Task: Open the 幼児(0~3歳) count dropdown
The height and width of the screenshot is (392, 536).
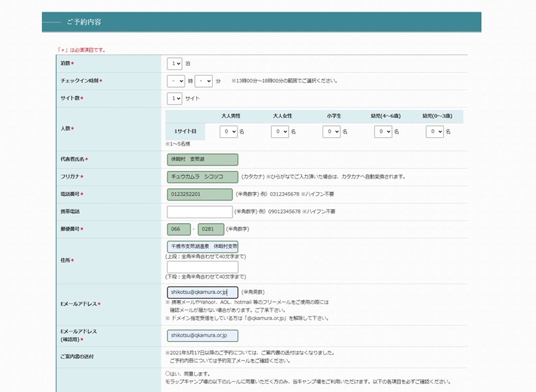Action: click(x=434, y=131)
